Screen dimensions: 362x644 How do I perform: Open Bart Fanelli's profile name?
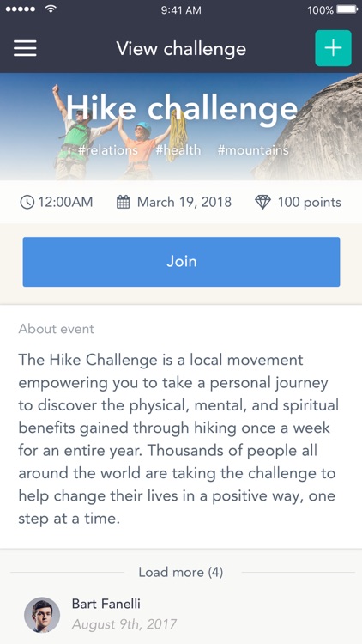point(106,604)
